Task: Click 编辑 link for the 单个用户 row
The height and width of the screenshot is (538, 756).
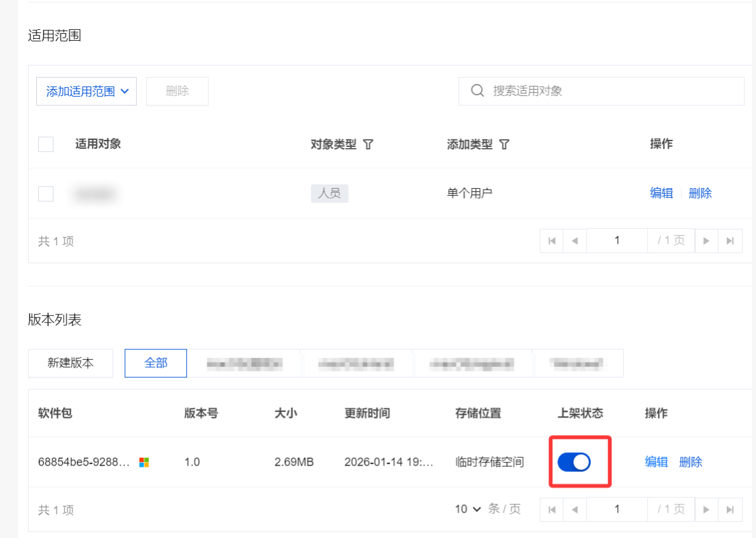Action: pos(661,193)
